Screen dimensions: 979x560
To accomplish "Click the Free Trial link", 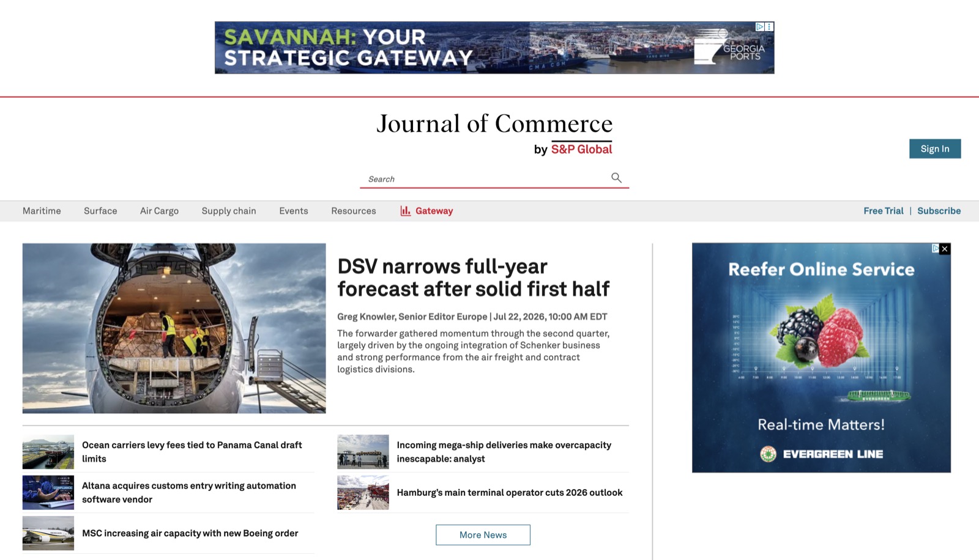I will coord(884,211).
